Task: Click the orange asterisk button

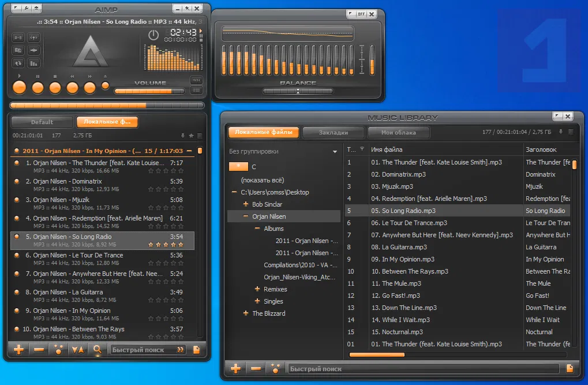Action: click(238, 166)
